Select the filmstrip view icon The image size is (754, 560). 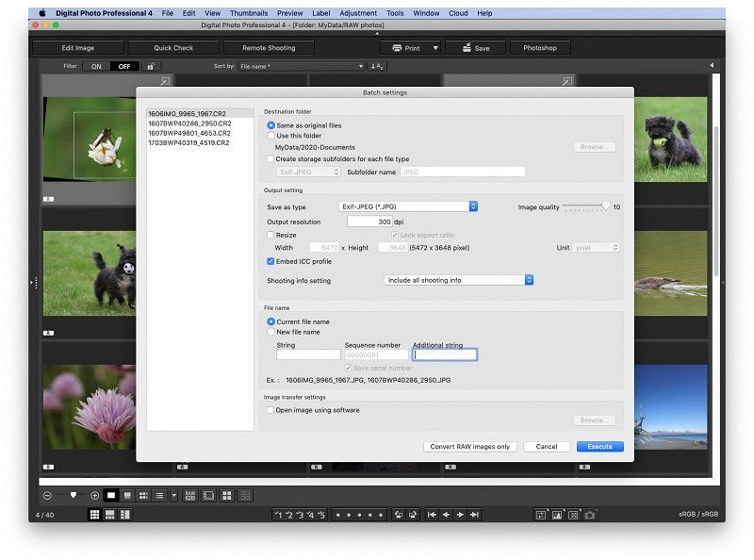click(123, 515)
